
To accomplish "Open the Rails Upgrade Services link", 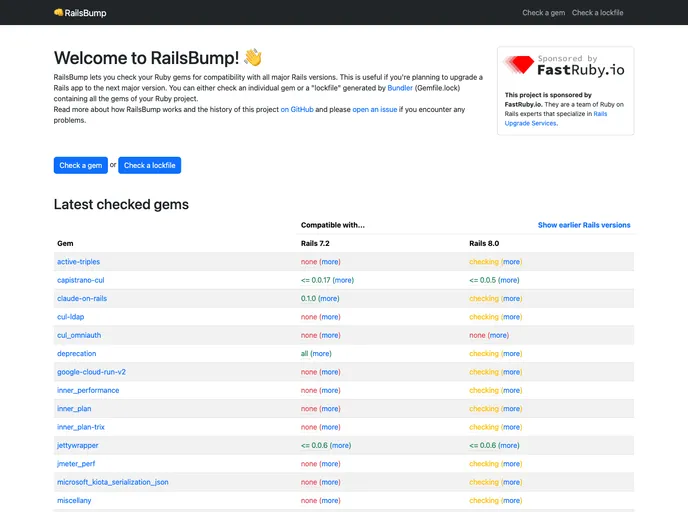I will pos(556,118).
